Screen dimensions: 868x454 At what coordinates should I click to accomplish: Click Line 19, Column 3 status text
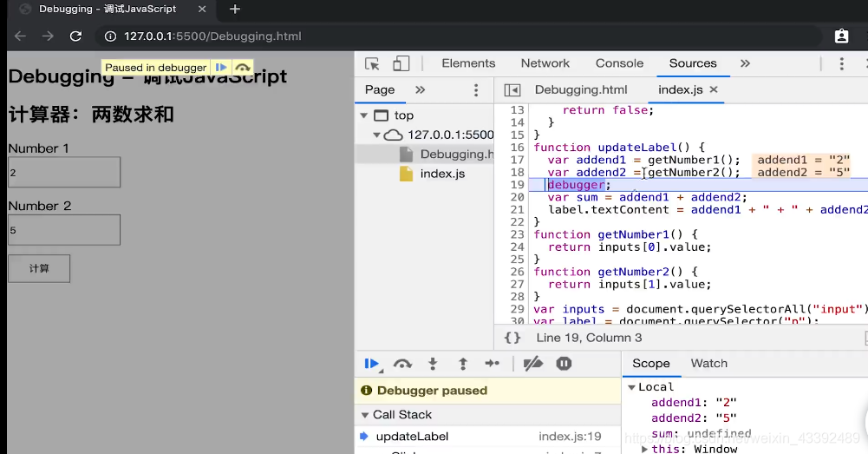coord(589,338)
